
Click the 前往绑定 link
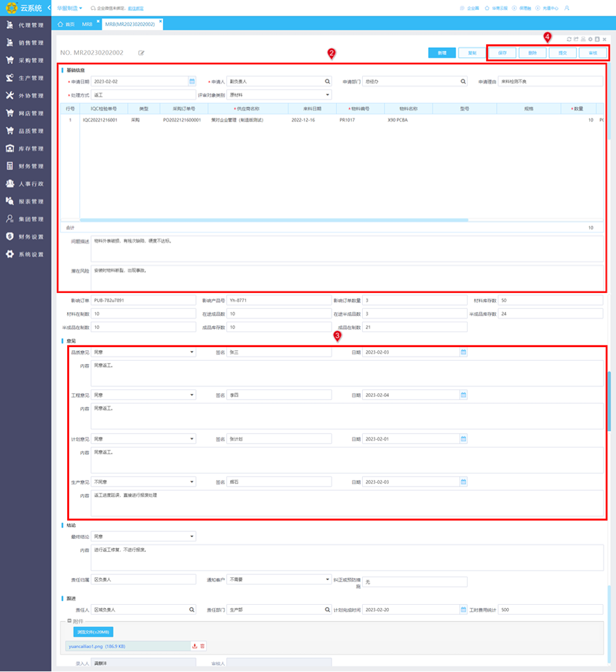(x=136, y=8)
